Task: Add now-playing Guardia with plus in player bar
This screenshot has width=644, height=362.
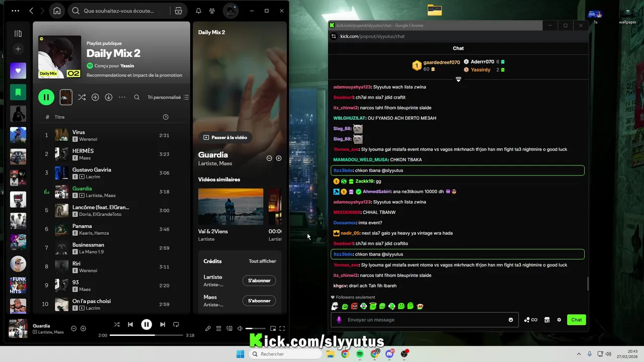Action: (84, 328)
